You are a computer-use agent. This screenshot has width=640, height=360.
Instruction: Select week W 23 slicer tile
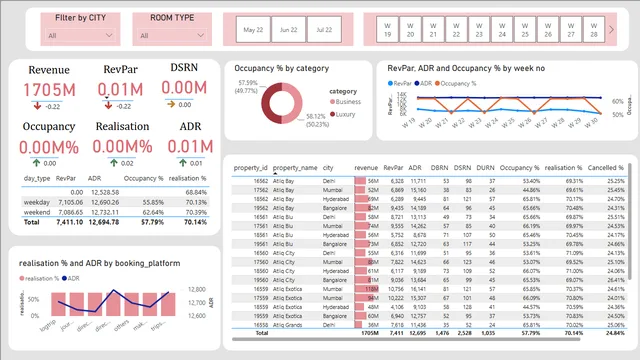[x=479, y=30]
